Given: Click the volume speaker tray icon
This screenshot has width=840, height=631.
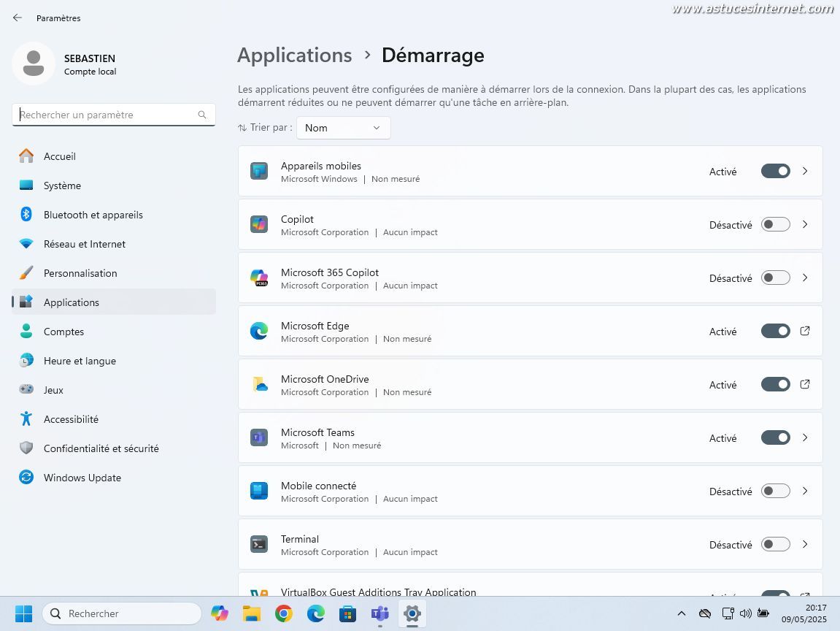Looking at the screenshot, I should pyautogui.click(x=746, y=613).
